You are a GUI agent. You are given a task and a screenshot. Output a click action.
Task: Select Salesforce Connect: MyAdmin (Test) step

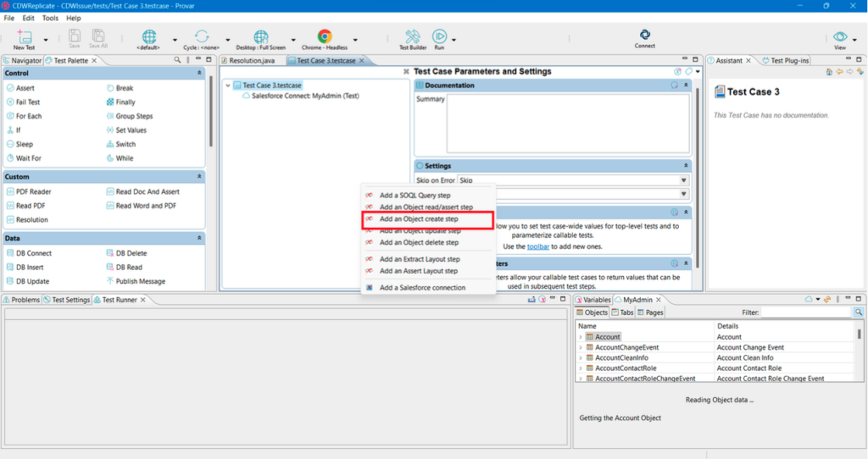click(301, 96)
